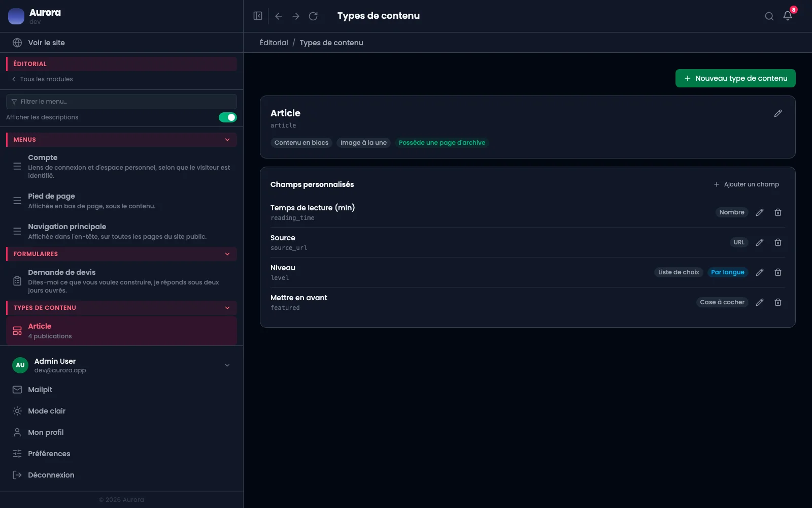Screen dimensions: 812x508
Task: Go back with the left arrow
Action: point(279,16)
